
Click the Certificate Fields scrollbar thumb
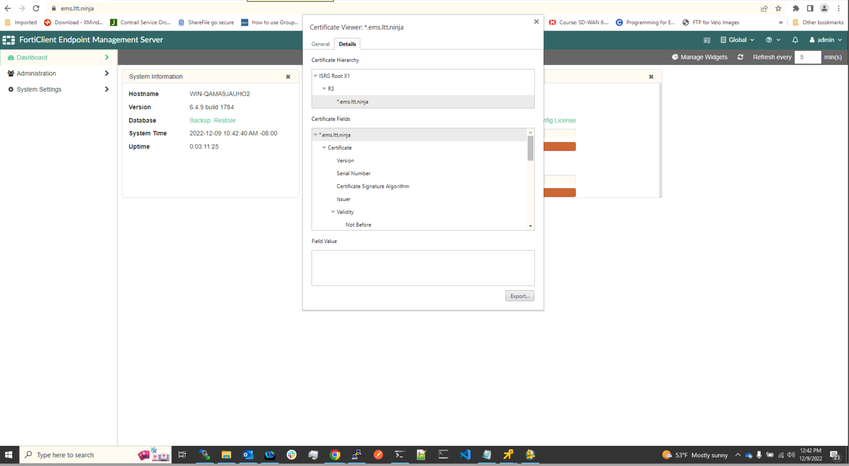pos(530,148)
